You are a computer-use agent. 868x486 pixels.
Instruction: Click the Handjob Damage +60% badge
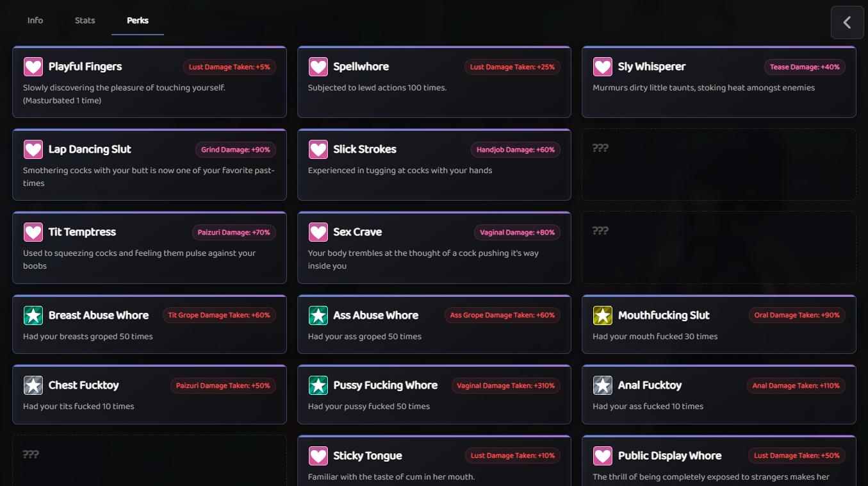[515, 150]
